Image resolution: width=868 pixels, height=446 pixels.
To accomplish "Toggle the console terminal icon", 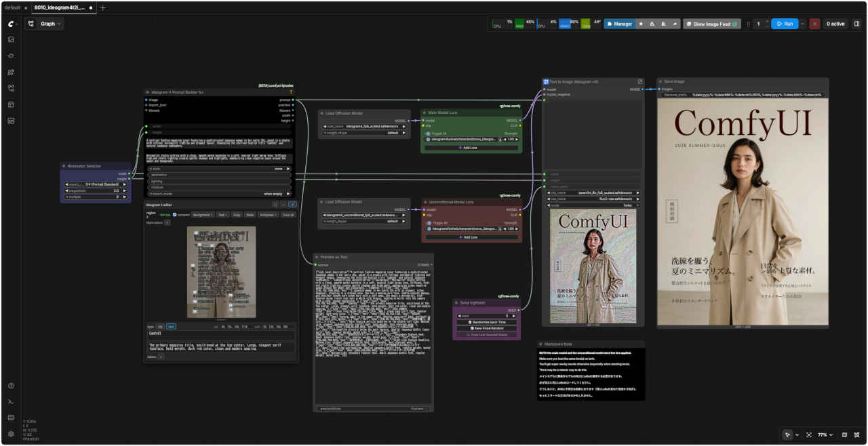I will click(x=11, y=402).
